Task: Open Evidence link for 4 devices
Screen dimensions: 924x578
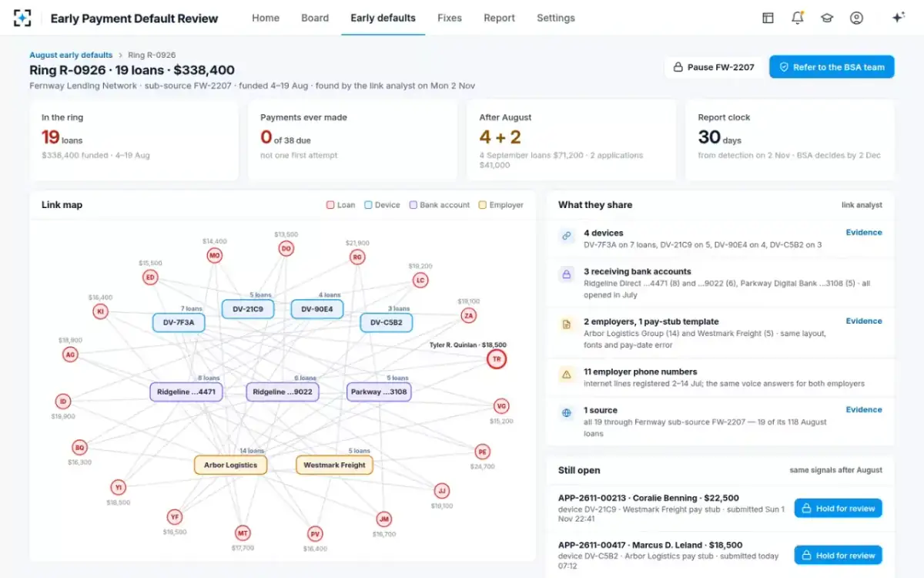Action: pyautogui.click(x=864, y=232)
